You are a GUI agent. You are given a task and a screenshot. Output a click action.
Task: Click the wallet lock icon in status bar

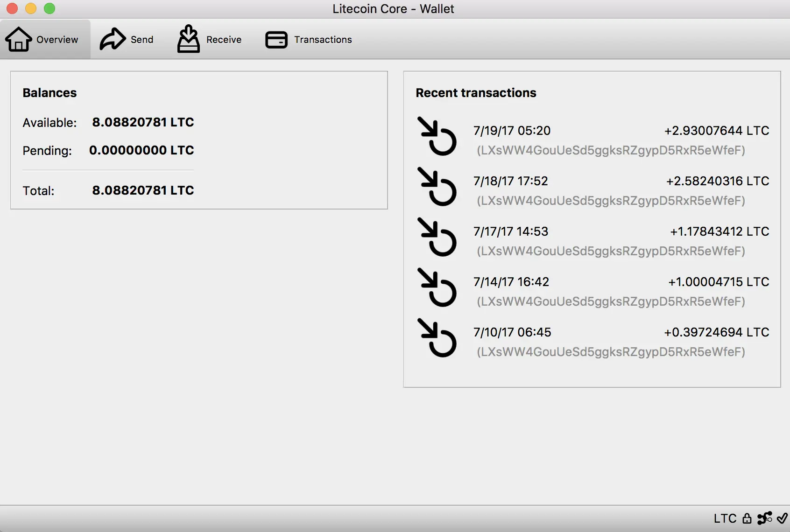[x=747, y=518]
